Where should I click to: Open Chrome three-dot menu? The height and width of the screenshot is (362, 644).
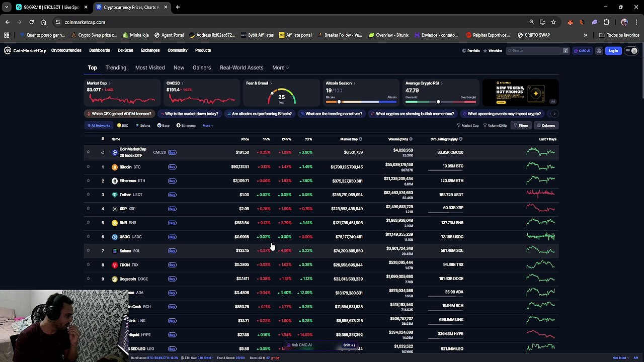coord(636,22)
